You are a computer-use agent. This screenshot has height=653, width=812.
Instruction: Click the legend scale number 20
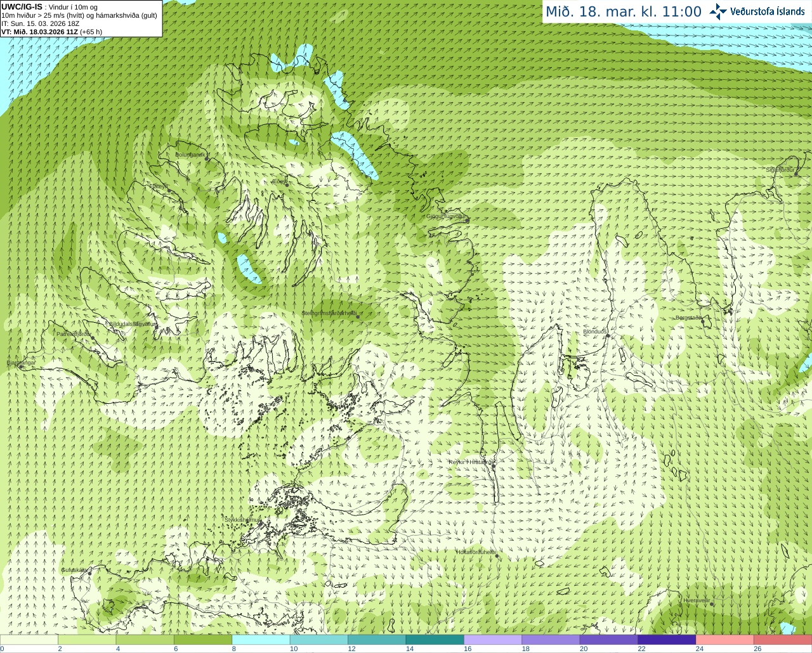click(x=584, y=649)
